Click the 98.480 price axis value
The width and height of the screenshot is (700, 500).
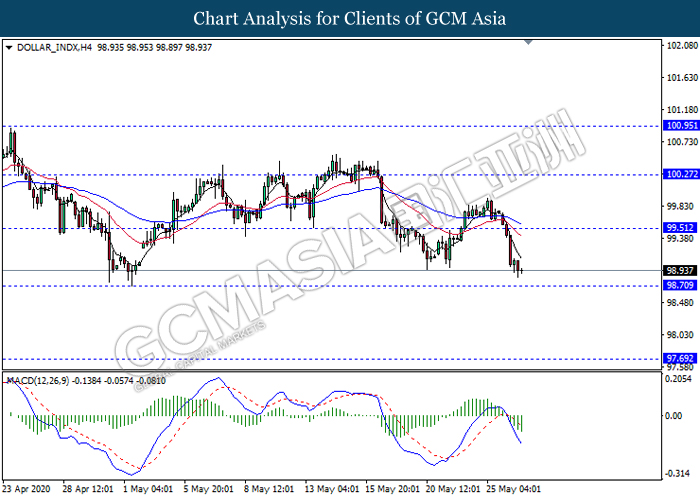tap(680, 303)
